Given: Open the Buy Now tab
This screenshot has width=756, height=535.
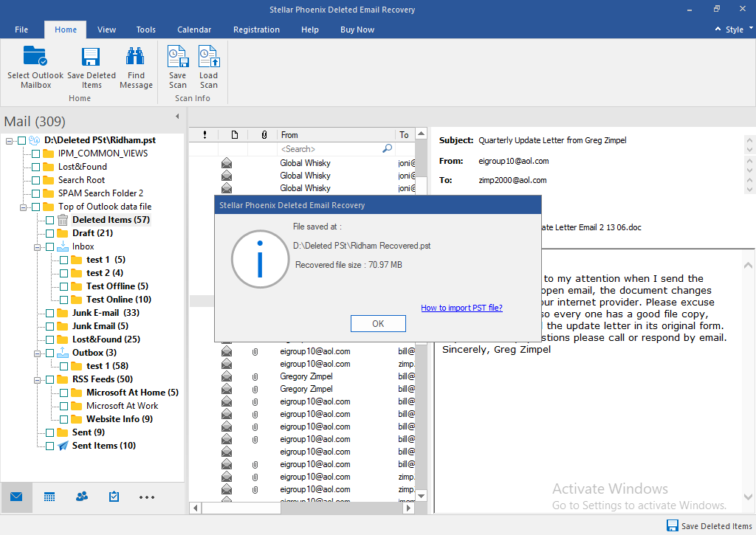Looking at the screenshot, I should click(x=357, y=30).
